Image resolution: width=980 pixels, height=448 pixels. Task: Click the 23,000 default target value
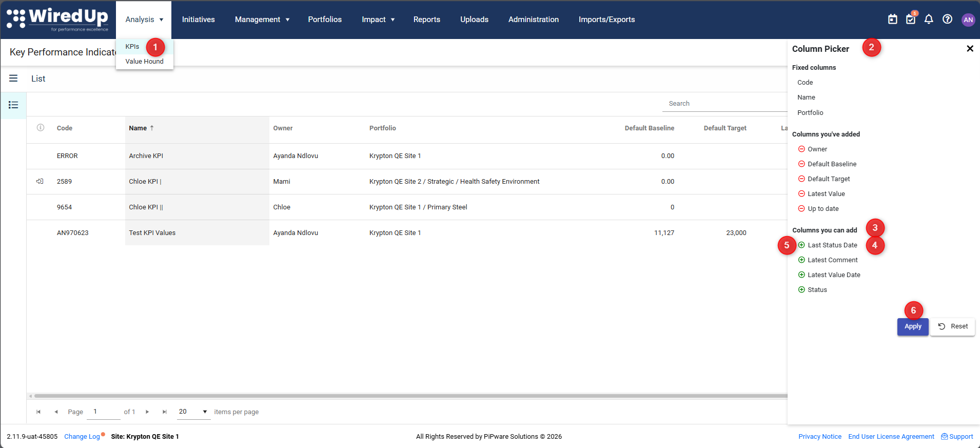pyautogui.click(x=736, y=233)
